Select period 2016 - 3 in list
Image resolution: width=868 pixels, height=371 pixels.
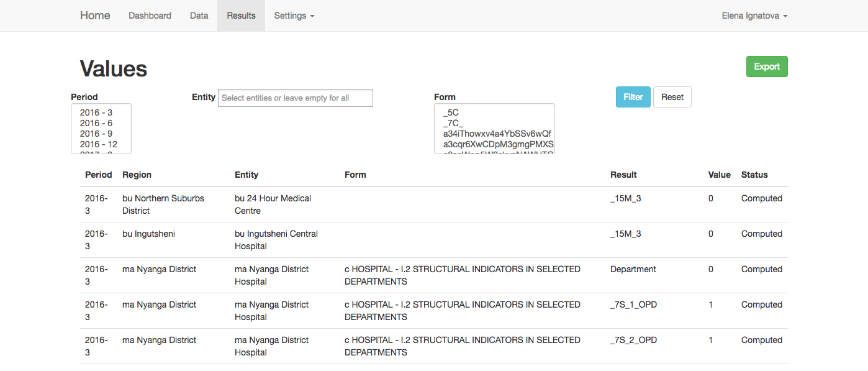tap(96, 112)
